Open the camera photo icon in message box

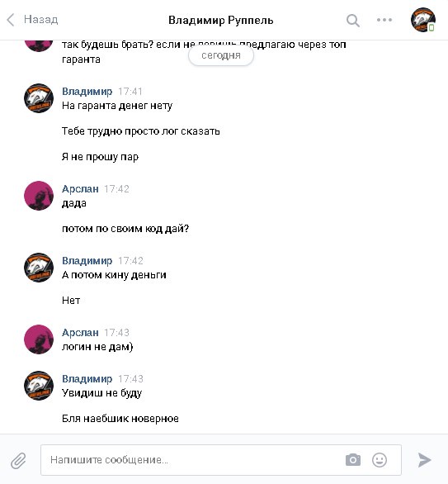[353, 460]
